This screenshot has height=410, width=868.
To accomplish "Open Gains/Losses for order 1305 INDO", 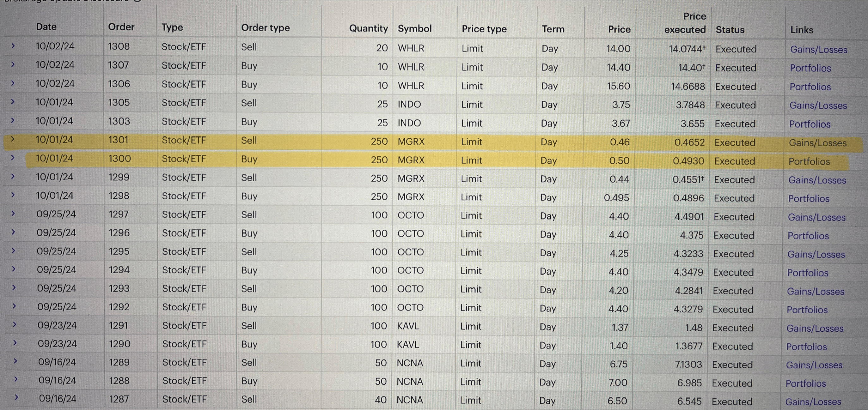I will coord(818,106).
